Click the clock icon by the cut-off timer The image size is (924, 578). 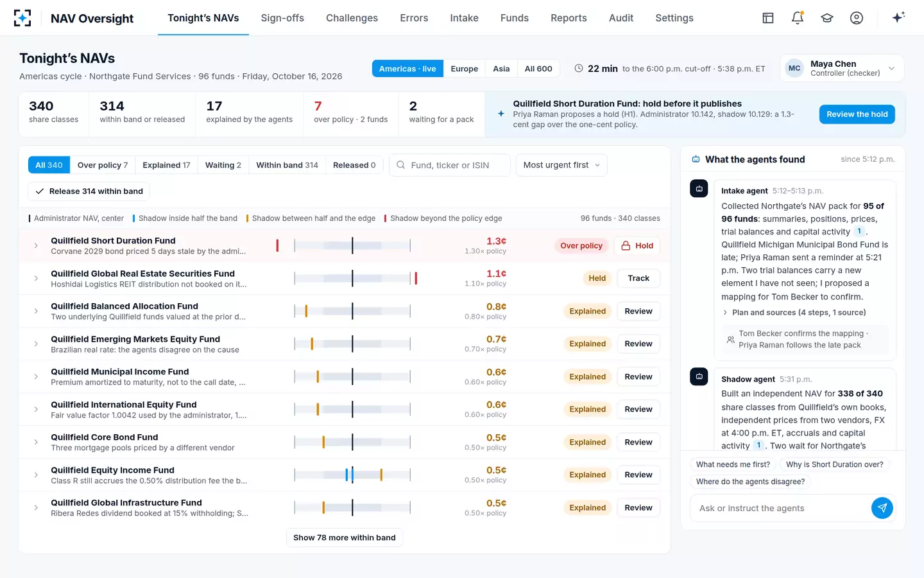click(x=579, y=68)
